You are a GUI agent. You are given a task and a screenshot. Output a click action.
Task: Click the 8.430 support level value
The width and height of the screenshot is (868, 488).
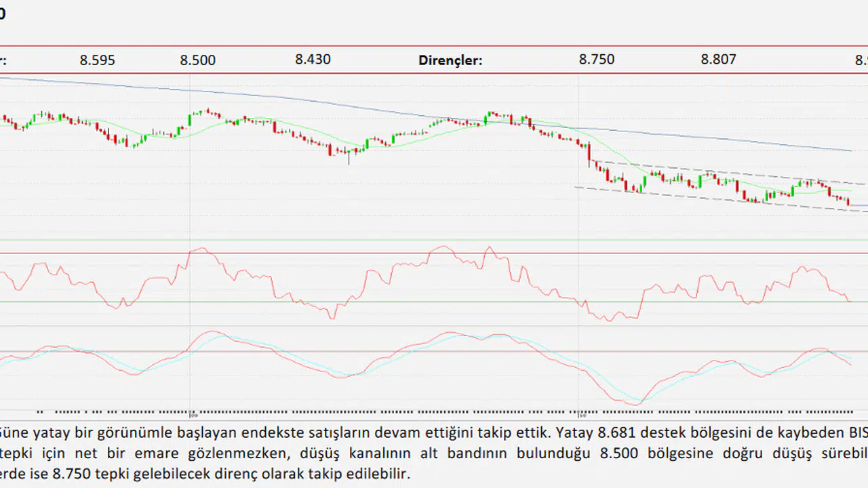(313, 60)
